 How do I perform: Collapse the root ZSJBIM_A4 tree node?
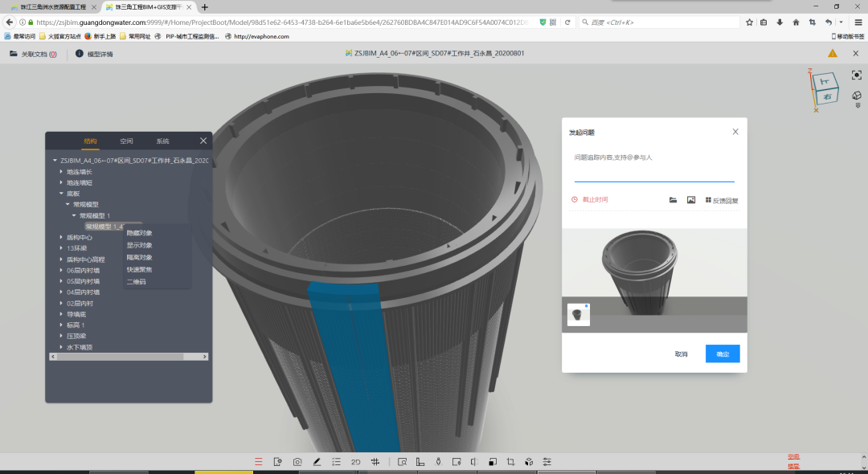[55, 161]
